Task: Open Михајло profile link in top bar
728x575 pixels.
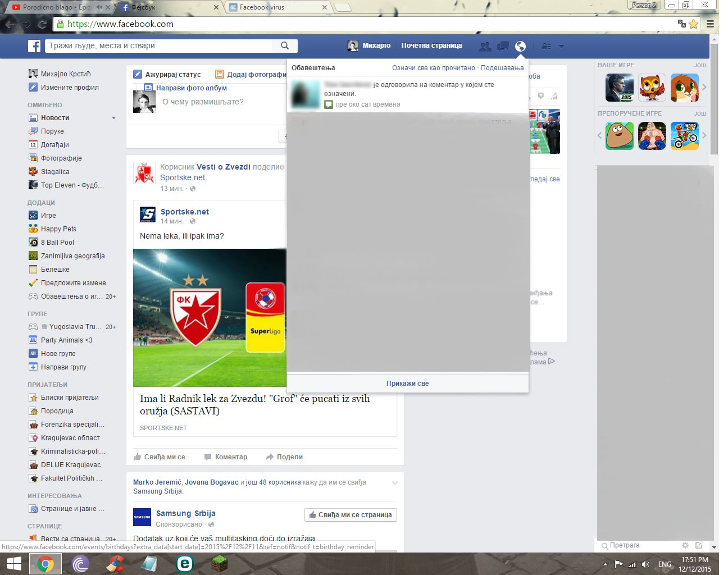Action: click(369, 45)
